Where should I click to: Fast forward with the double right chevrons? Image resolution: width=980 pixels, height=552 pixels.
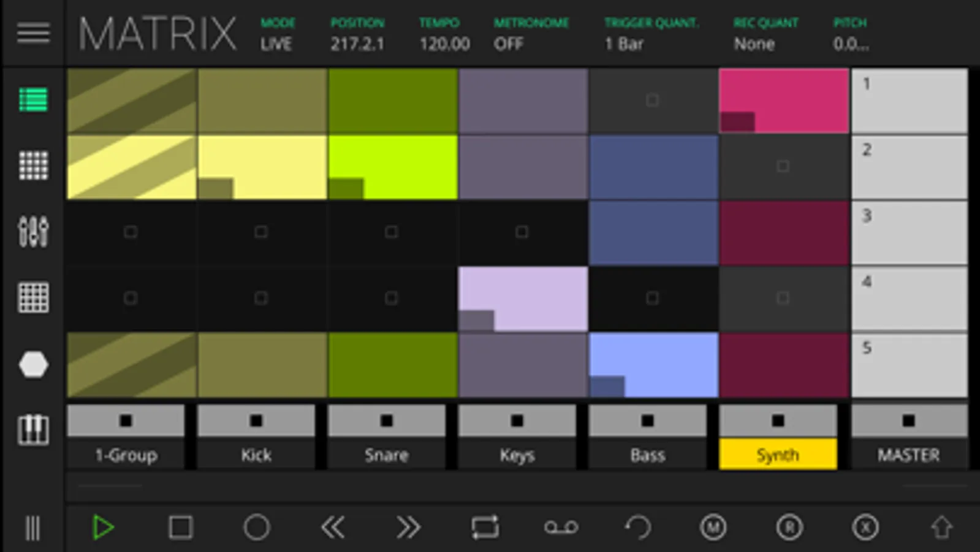(x=408, y=527)
